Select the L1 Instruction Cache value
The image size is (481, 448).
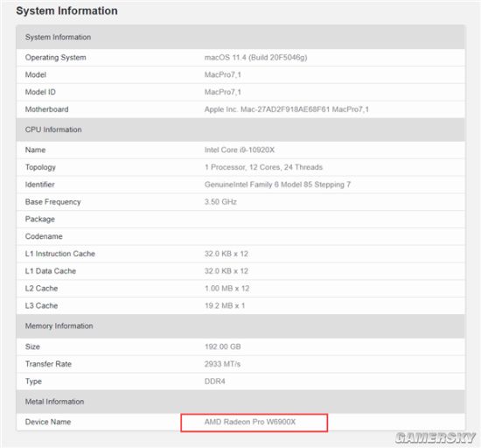tap(227, 254)
